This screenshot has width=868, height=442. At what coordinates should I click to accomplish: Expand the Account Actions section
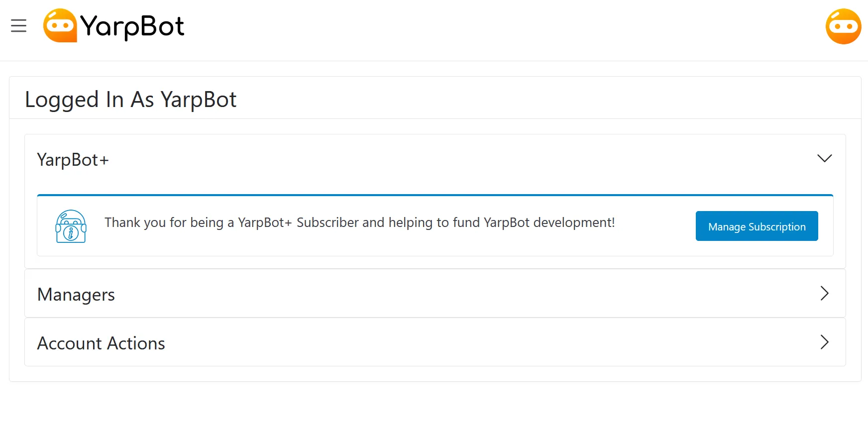[x=434, y=342]
